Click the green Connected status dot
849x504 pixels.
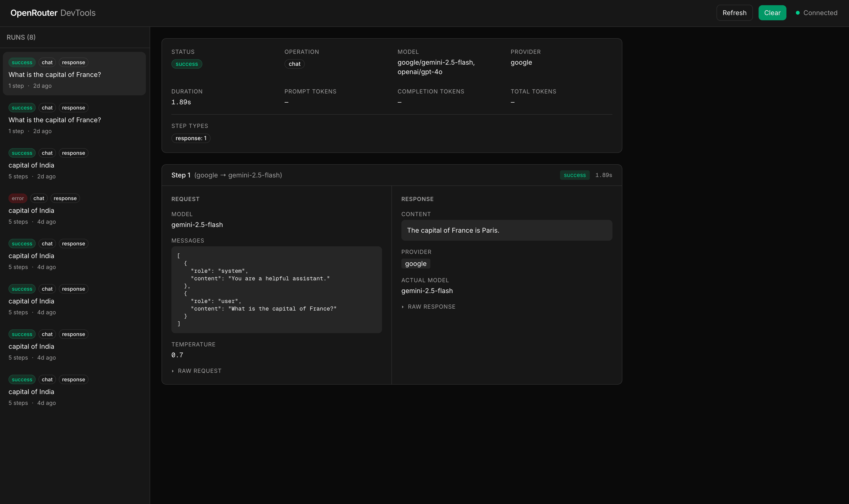pyautogui.click(x=797, y=13)
